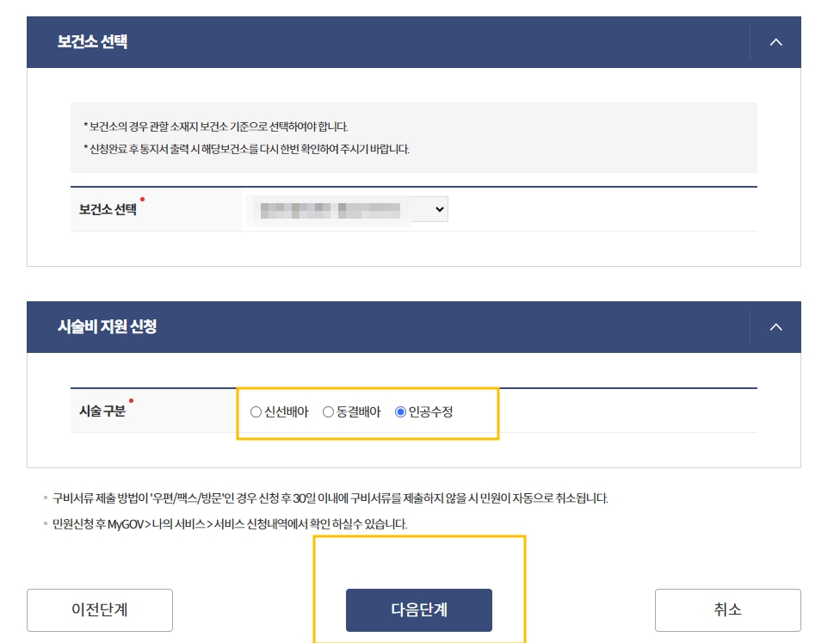This screenshot has height=643, width=840.
Task: Select the 동결배아 radio button
Action: (x=327, y=412)
